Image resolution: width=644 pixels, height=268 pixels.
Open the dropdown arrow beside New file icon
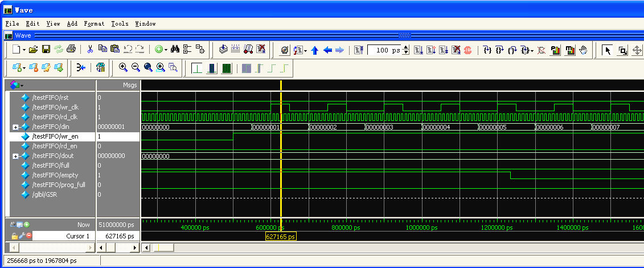click(24, 50)
